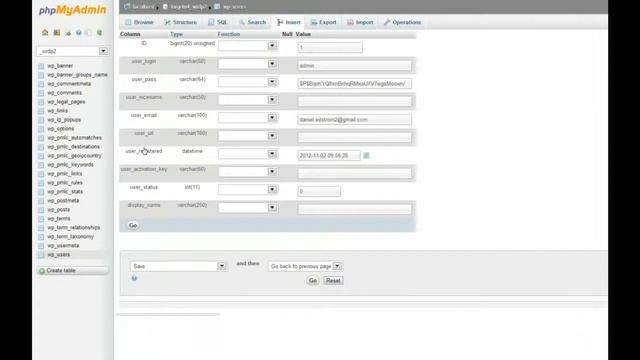Click the green plus icon on Create table

[42, 271]
